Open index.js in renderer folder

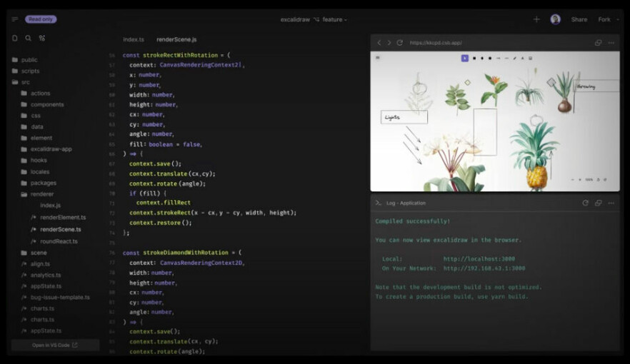(x=50, y=206)
